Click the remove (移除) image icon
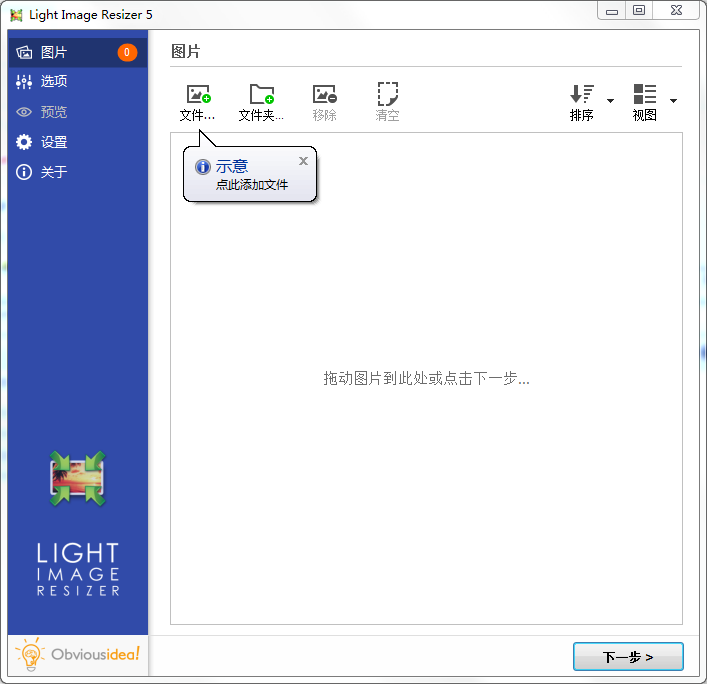707x684 pixels. click(x=325, y=94)
